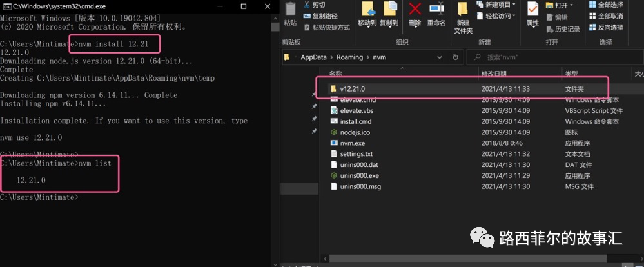Click Invert selection in ribbon
The image size is (644, 267).
pyautogui.click(x=606, y=28)
